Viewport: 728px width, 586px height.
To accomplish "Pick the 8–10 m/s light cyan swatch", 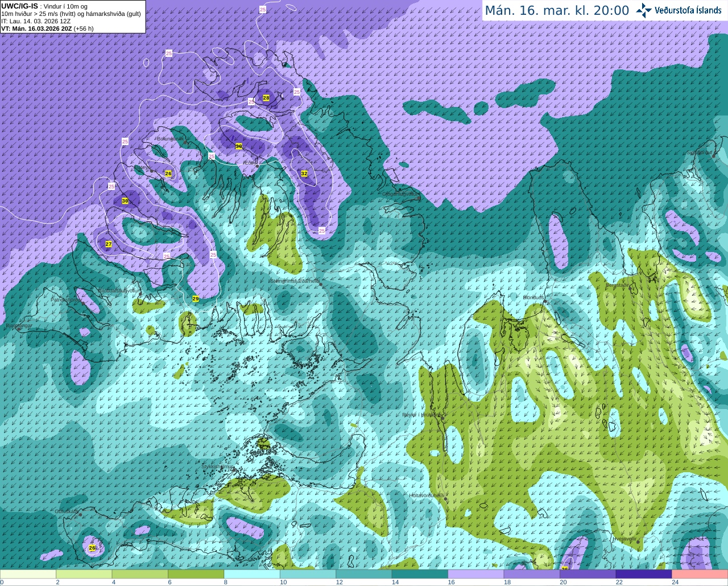I will 252,574.
